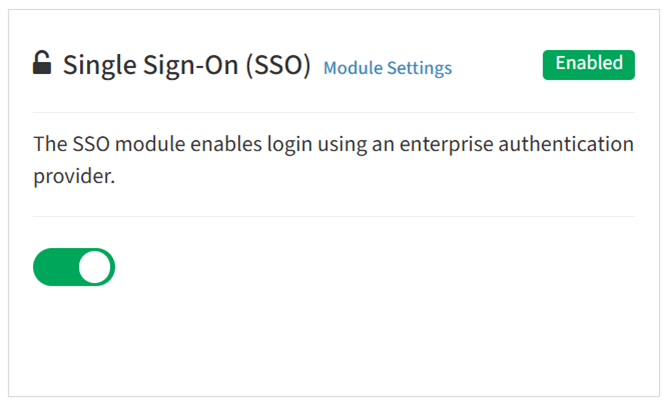Click the Settings word in blue link
The height and width of the screenshot is (407, 667).
[x=419, y=68]
